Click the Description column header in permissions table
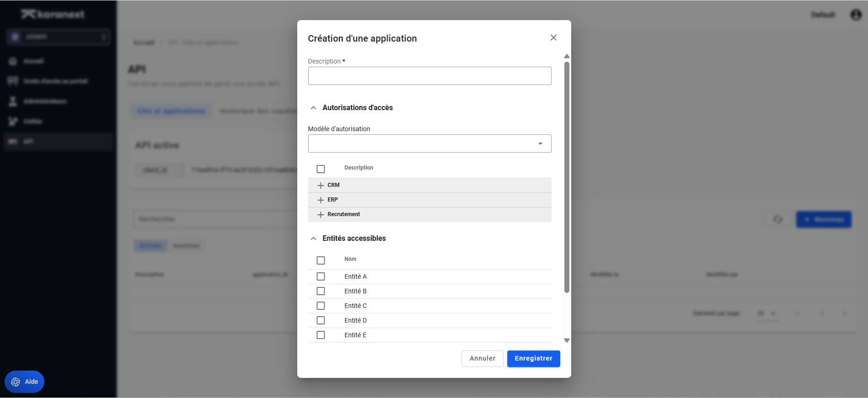This screenshot has width=868, height=398. 358,168
